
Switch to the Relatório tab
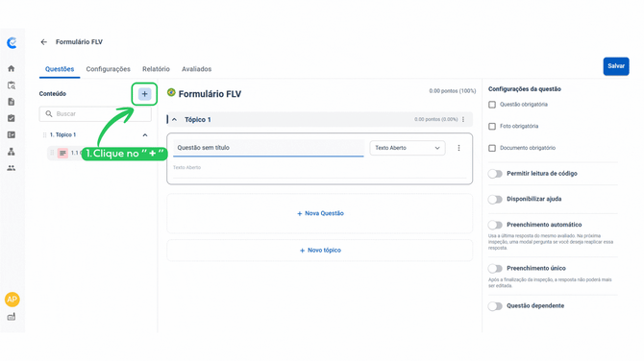(156, 69)
